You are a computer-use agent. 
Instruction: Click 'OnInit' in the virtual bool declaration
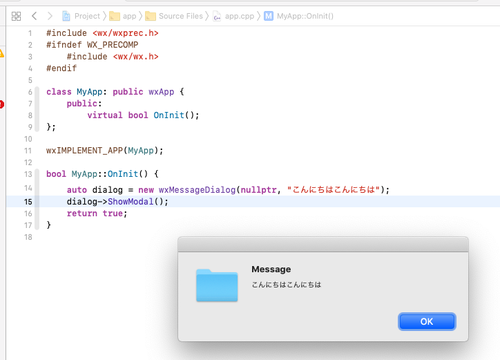tap(169, 115)
